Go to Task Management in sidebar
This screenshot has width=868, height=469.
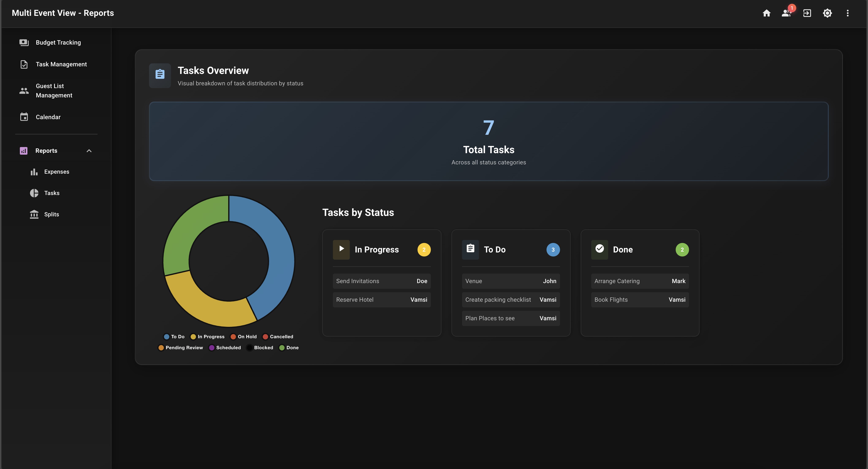coord(61,64)
